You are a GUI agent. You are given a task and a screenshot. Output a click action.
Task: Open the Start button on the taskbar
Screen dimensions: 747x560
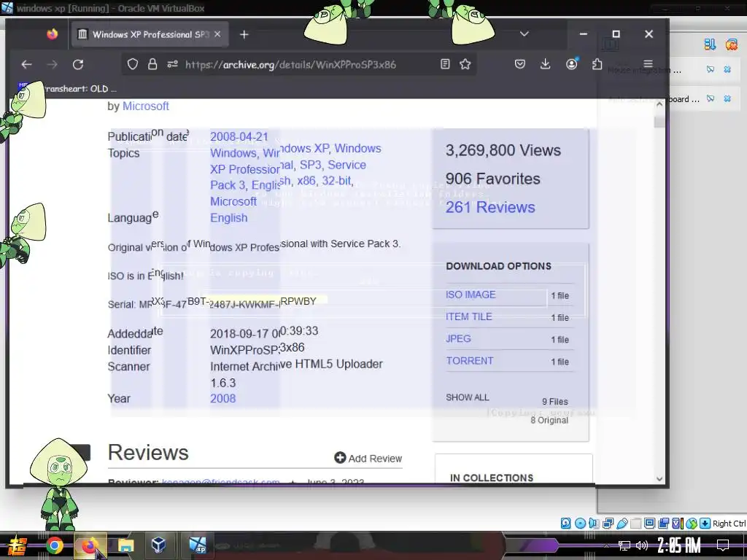coord(18,545)
